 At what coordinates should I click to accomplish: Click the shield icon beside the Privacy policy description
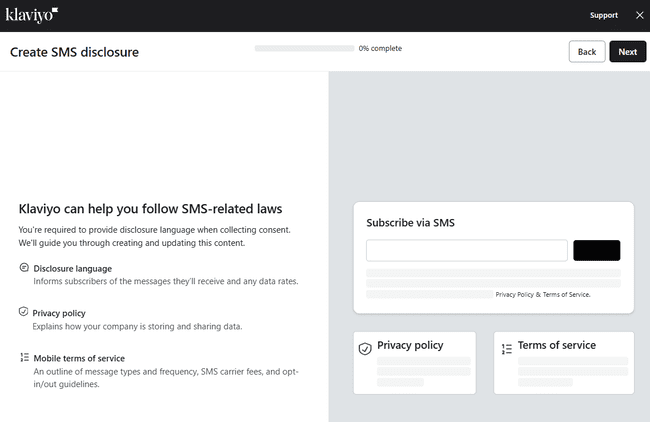point(24,312)
